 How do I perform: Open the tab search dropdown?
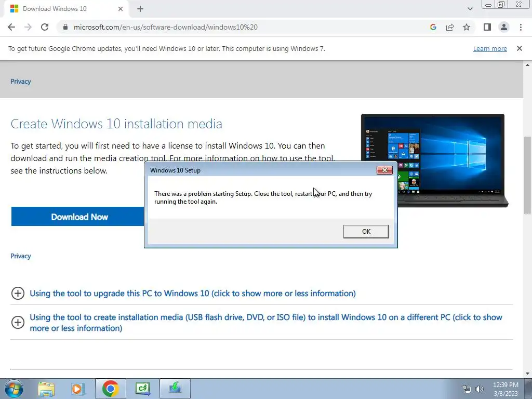point(470,9)
